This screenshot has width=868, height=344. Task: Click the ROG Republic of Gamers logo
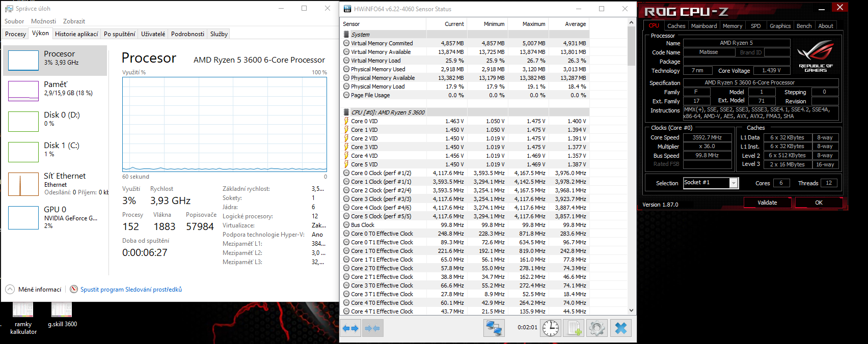(816, 56)
